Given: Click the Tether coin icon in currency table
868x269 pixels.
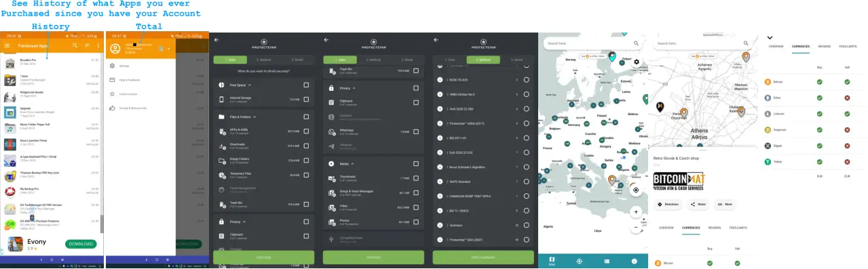Looking at the screenshot, I should tap(768, 162).
